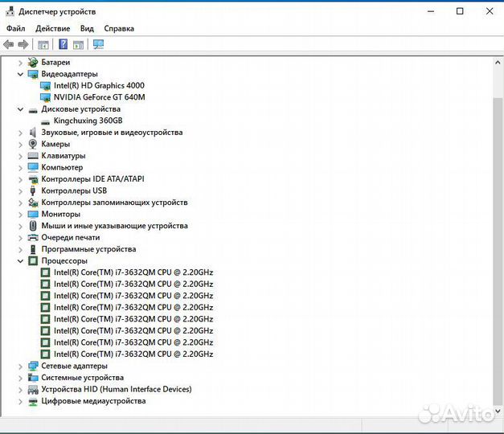Expand the Клавиатуры node
The width and height of the screenshot is (504, 434).
[20, 156]
